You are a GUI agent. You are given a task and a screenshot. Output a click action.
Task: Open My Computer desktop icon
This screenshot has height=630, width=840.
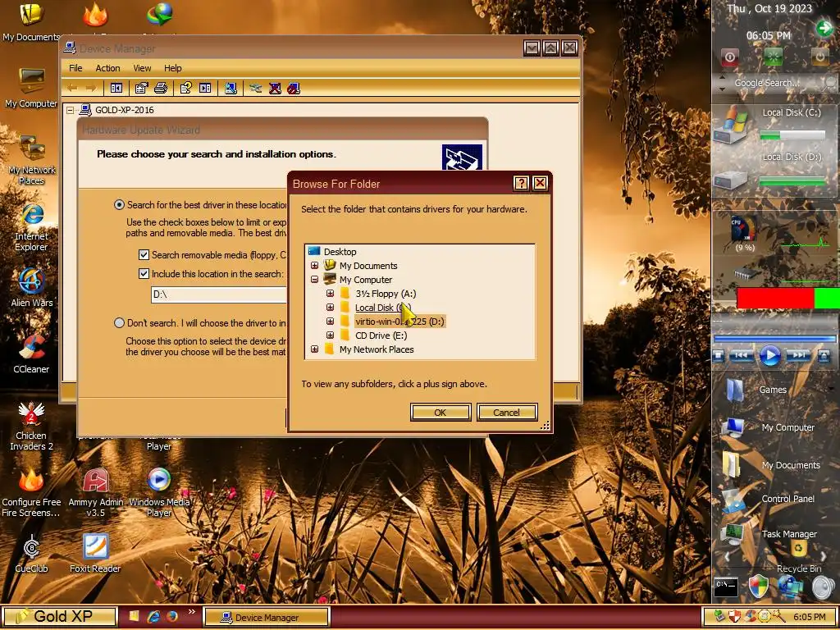[31, 88]
